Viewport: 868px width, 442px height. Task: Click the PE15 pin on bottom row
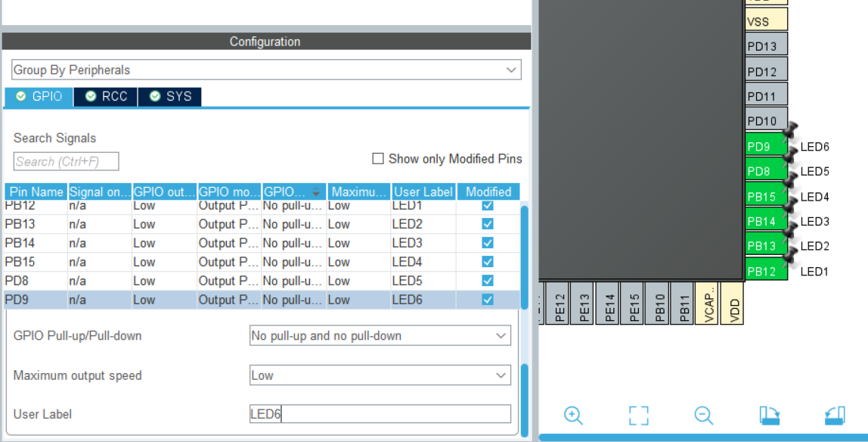tap(633, 303)
